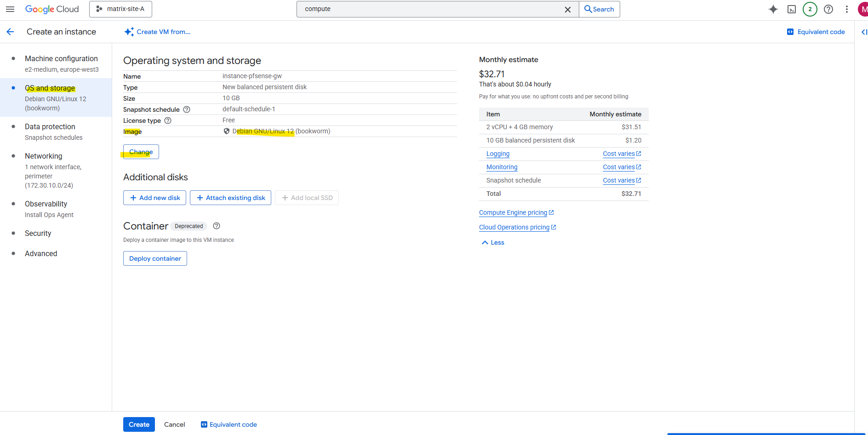868x435 pixels.
Task: Select Machine configuration in sidebar
Action: pyautogui.click(x=61, y=59)
